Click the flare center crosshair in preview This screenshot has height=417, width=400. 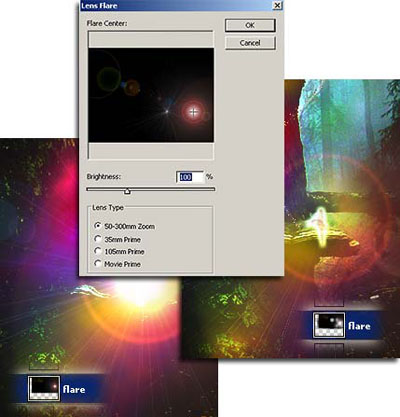point(193,112)
